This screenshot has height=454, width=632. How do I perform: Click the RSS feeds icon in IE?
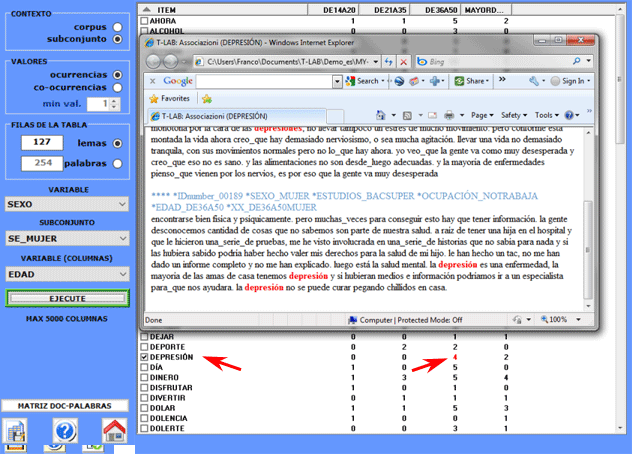pos(407,116)
